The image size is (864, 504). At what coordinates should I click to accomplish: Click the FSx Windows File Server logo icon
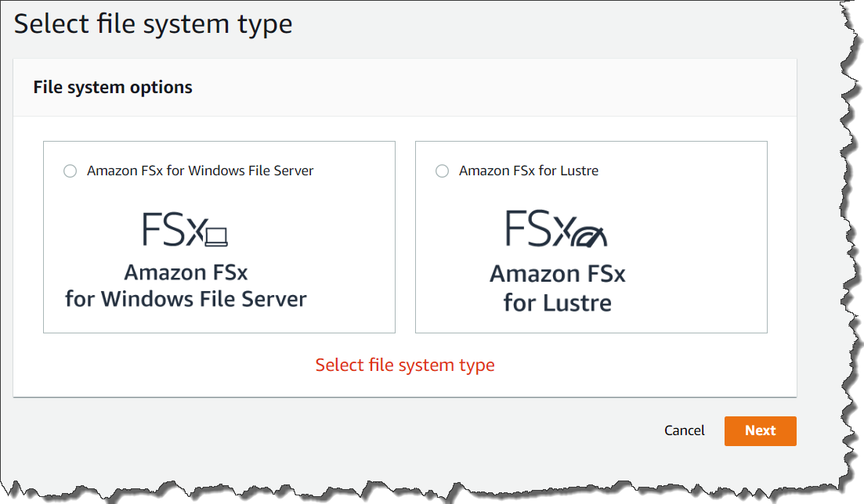[x=185, y=229]
